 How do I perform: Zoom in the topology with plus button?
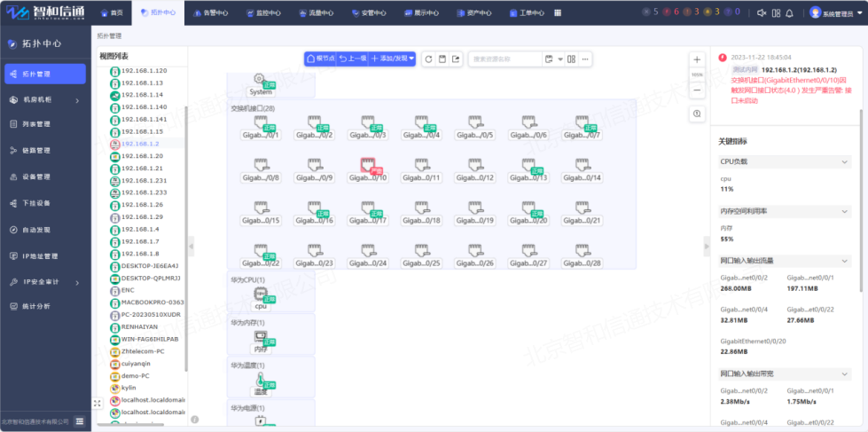[697, 59]
